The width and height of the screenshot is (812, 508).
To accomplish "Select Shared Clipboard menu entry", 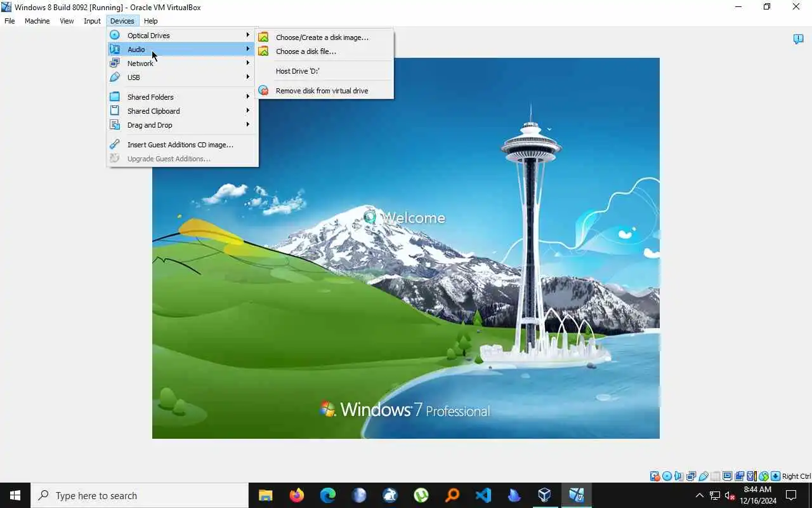I will tap(182, 110).
